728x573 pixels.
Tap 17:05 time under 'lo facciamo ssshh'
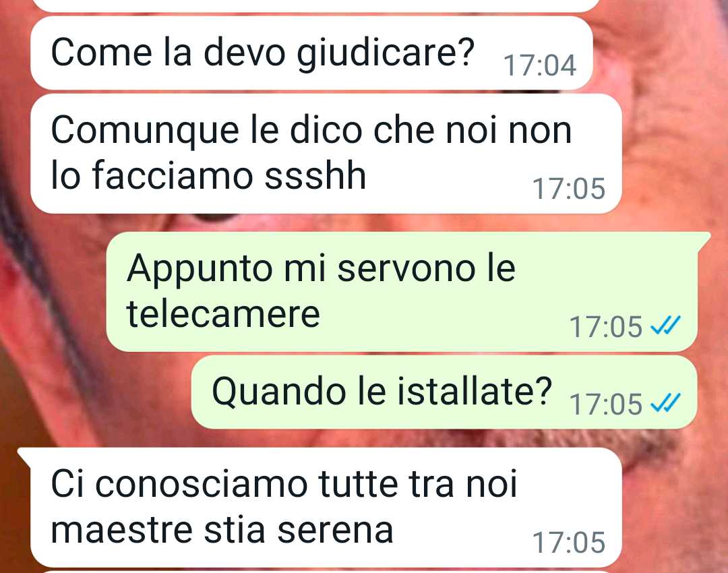[x=568, y=189]
